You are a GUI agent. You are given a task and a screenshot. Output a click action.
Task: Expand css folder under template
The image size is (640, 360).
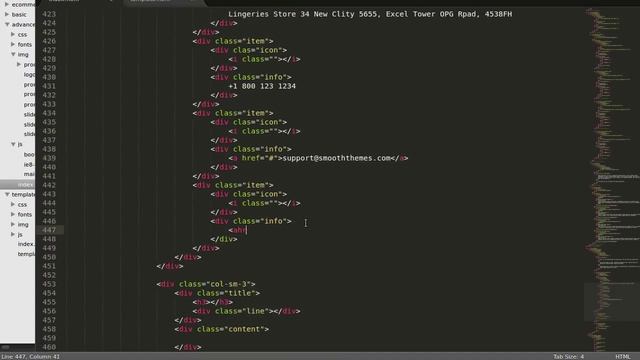13,204
